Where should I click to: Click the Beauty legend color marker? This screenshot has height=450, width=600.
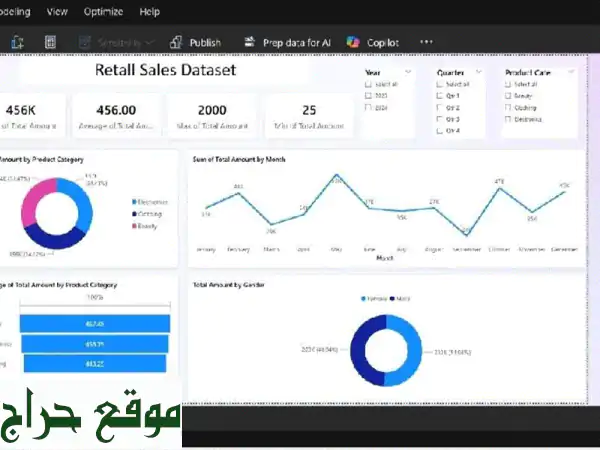coord(134,226)
